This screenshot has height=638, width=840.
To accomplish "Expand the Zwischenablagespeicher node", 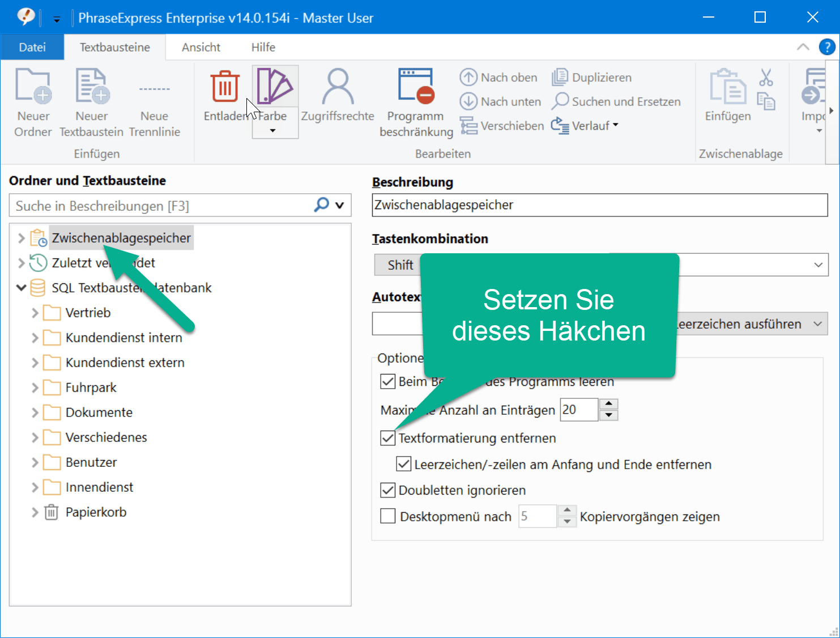I will [x=21, y=238].
